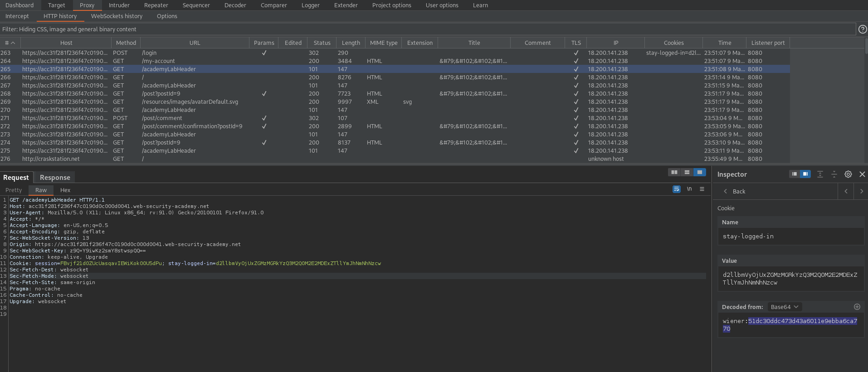Expand all Inspector sections
The height and width of the screenshot is (372, 868).
820,174
